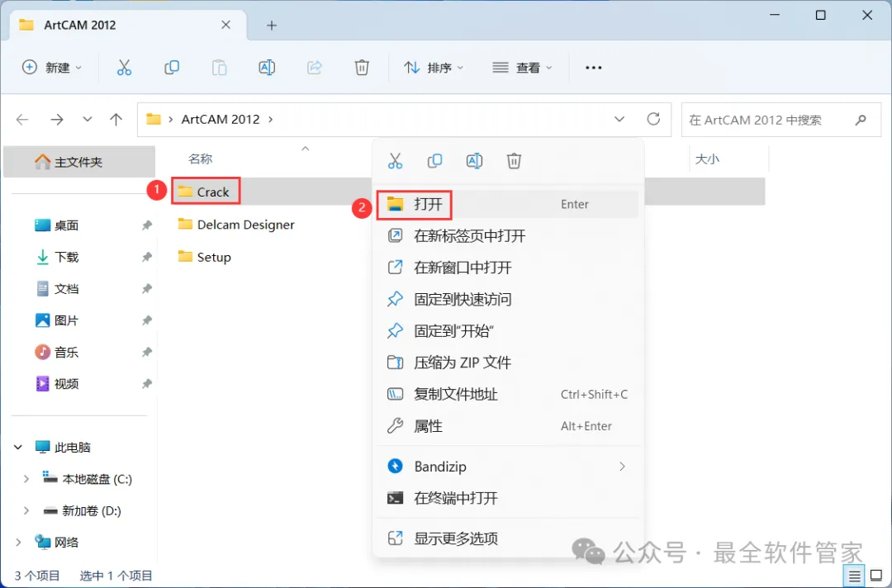Image resolution: width=892 pixels, height=588 pixels.
Task: Click the Paste icon in the toolbar
Action: 219,68
